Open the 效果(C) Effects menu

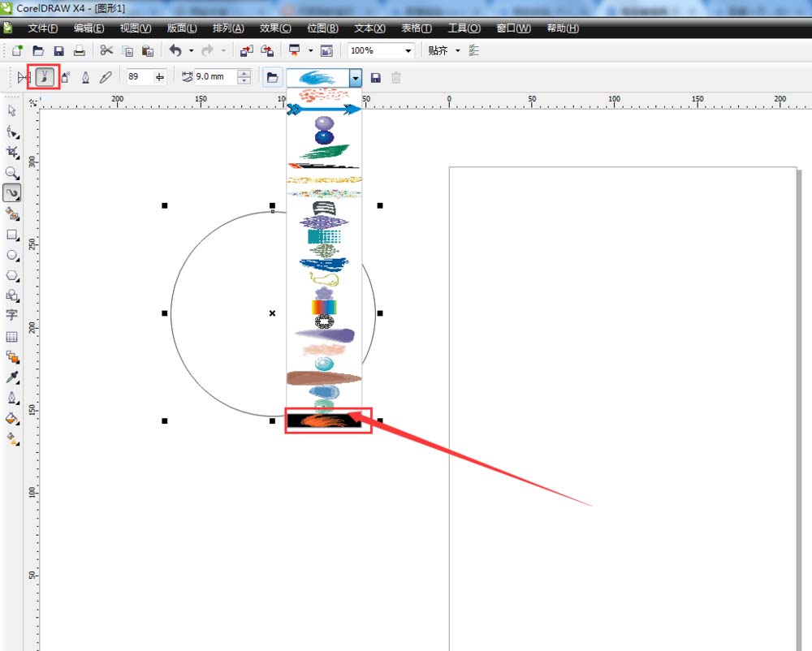point(275,28)
